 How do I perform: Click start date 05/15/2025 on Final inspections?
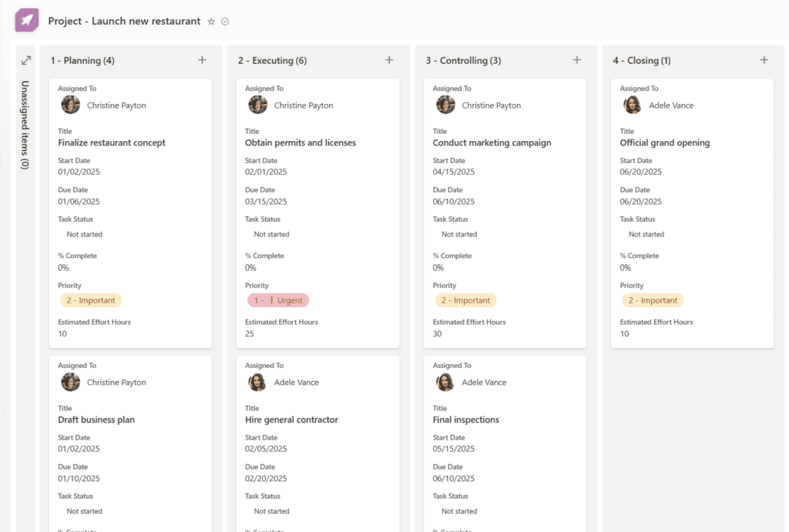454,449
